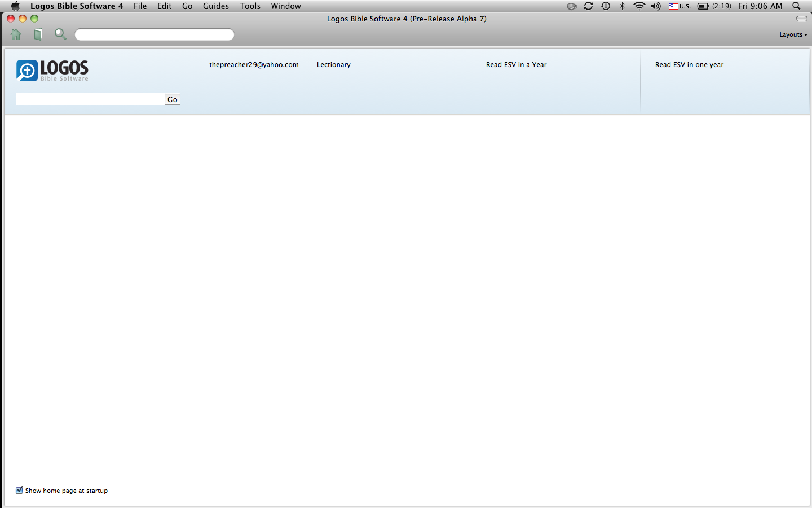Click the clock showing Fri 9:06 AM

760,6
